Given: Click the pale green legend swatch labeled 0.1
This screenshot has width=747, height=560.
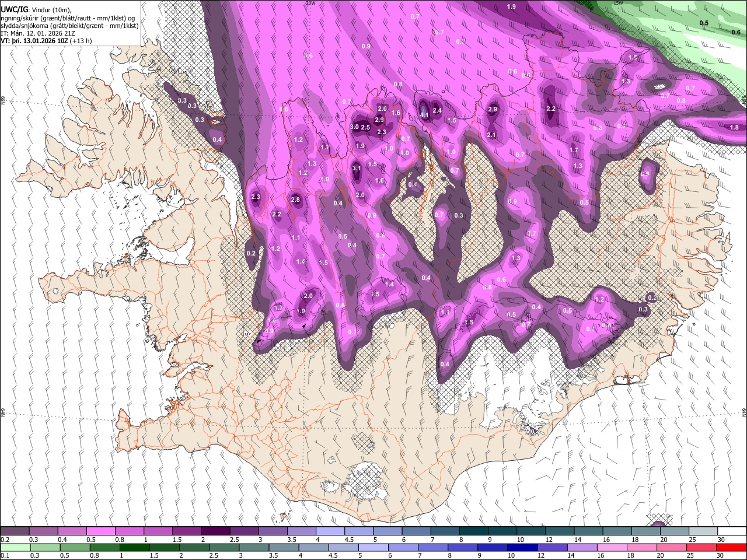Looking at the screenshot, I should tap(16, 547).
